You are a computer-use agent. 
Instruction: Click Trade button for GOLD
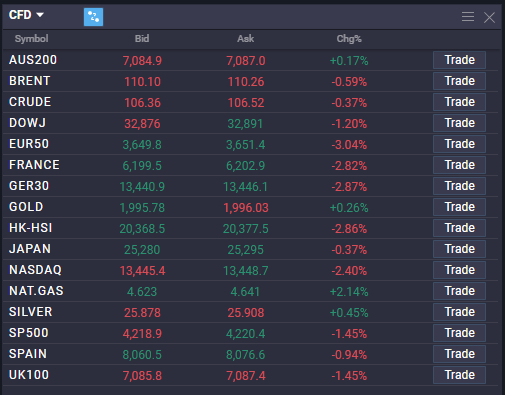coord(459,207)
